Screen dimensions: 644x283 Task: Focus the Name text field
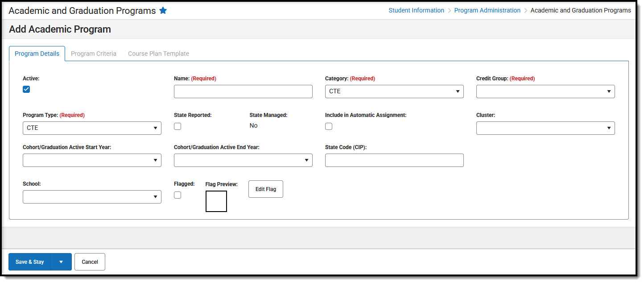[243, 92]
